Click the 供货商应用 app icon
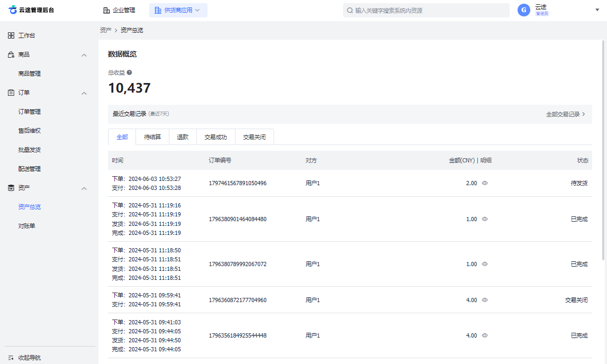This screenshot has width=607, height=364. [158, 11]
